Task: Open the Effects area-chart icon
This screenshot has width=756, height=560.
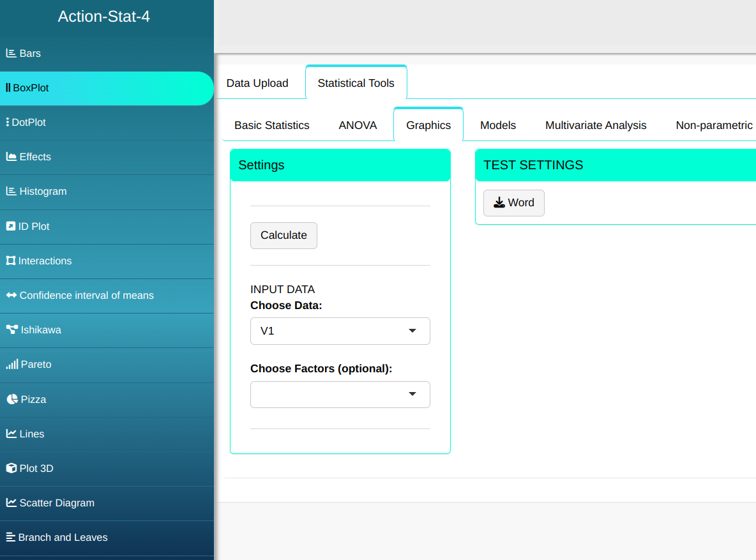Action: pyautogui.click(x=11, y=157)
